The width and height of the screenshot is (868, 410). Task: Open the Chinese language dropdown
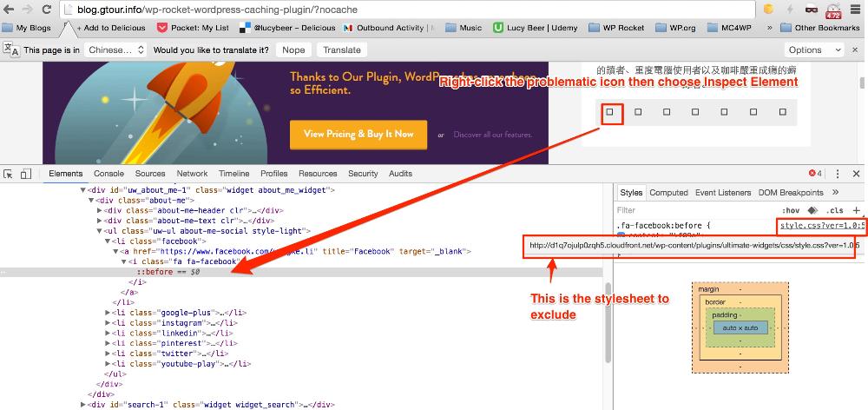point(117,50)
